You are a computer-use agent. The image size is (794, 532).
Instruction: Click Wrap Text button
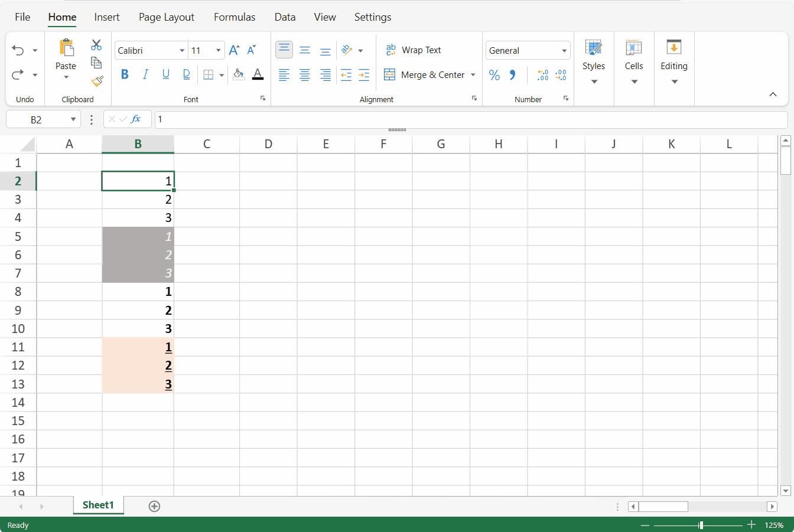[414, 50]
